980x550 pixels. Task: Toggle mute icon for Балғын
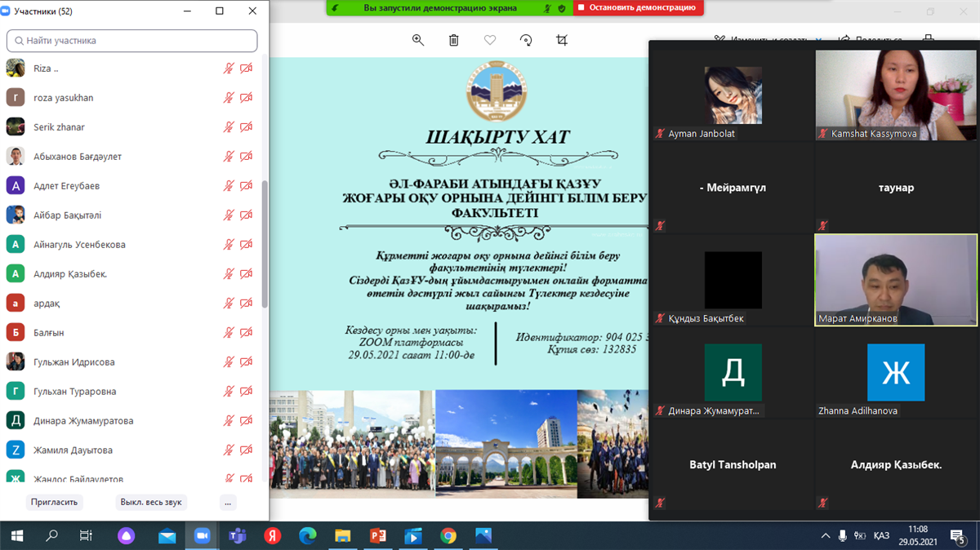[229, 333]
